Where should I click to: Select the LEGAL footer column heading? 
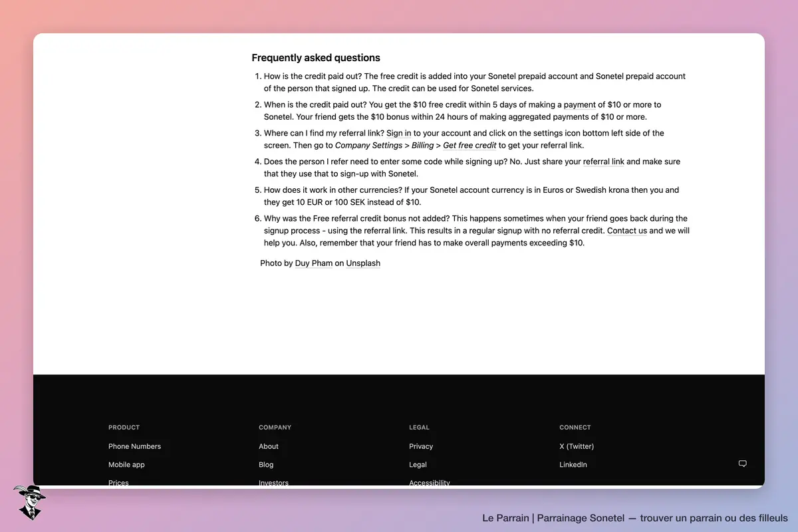[x=419, y=428]
